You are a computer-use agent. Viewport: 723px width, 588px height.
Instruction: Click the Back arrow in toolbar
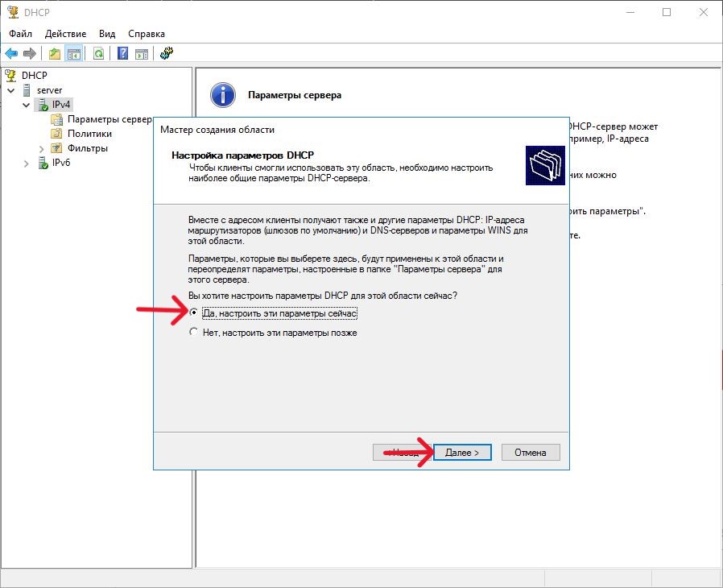click(x=11, y=53)
